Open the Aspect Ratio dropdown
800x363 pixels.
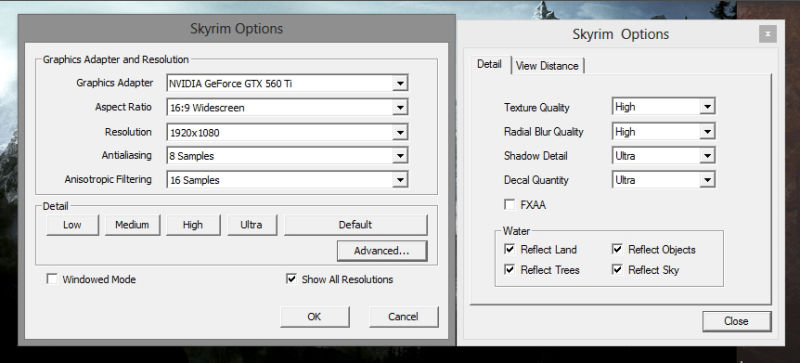(x=287, y=107)
